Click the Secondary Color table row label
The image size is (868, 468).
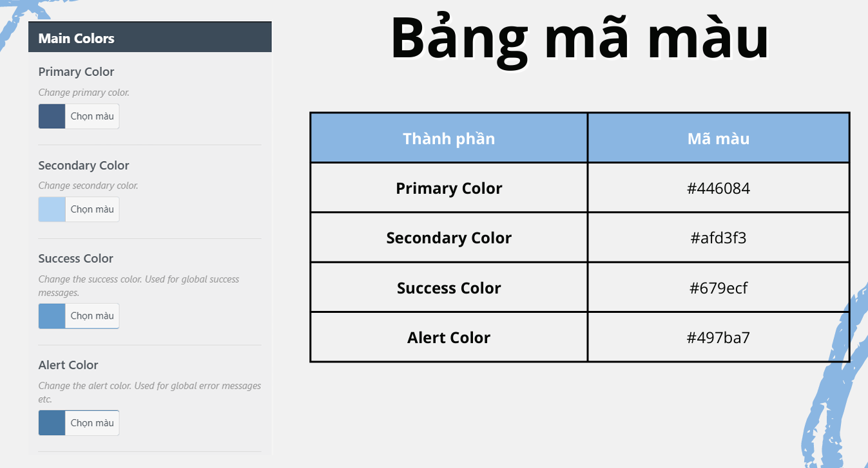(x=448, y=238)
